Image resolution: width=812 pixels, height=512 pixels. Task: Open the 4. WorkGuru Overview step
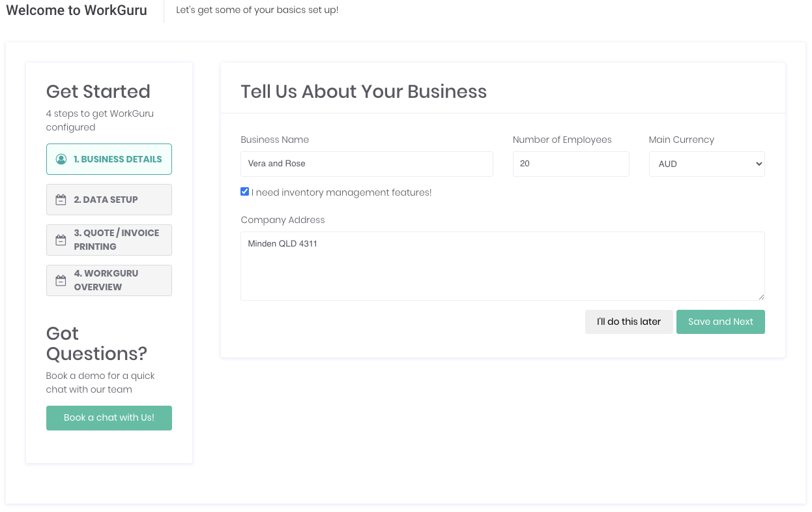(109, 280)
